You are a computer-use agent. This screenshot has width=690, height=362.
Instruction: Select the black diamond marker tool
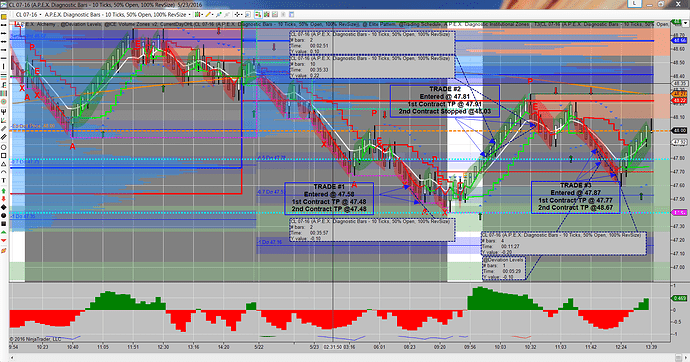pyautogui.click(x=4, y=207)
